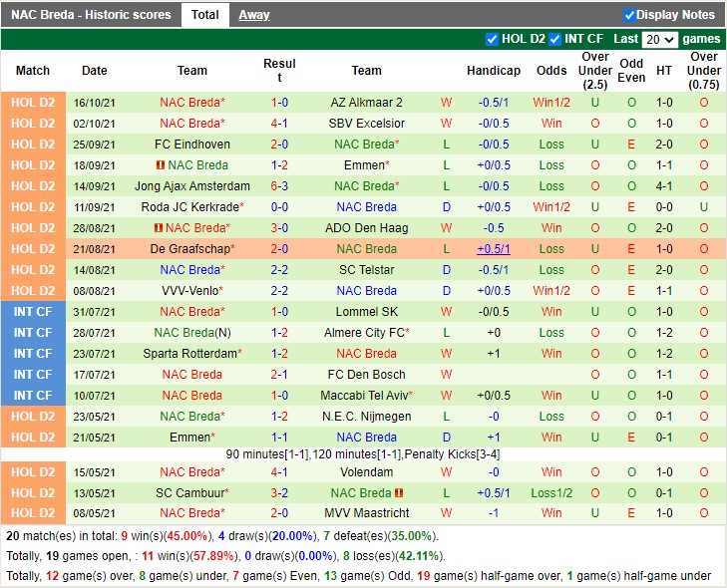Click the HT column header
This screenshot has height=588, width=727.
(664, 71)
